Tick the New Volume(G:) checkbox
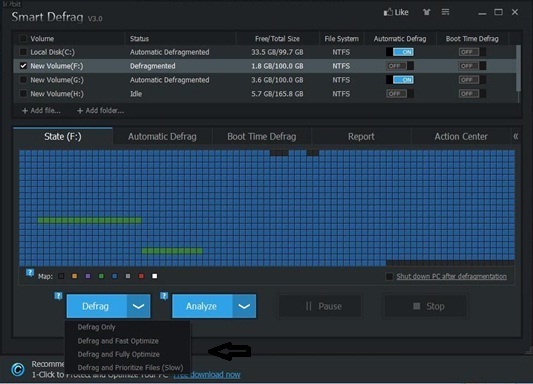 coord(23,80)
